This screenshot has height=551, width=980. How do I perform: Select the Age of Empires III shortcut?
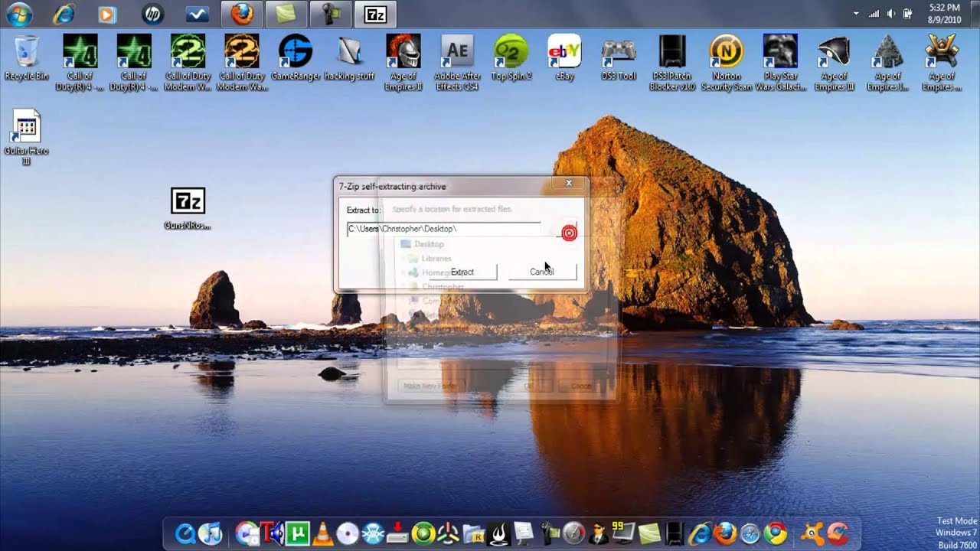coord(834,62)
